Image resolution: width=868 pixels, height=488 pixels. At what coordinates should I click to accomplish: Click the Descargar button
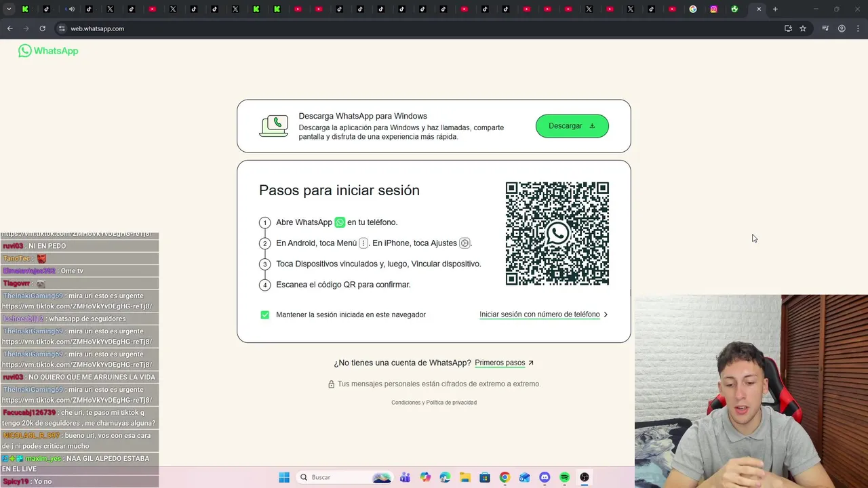pyautogui.click(x=572, y=126)
